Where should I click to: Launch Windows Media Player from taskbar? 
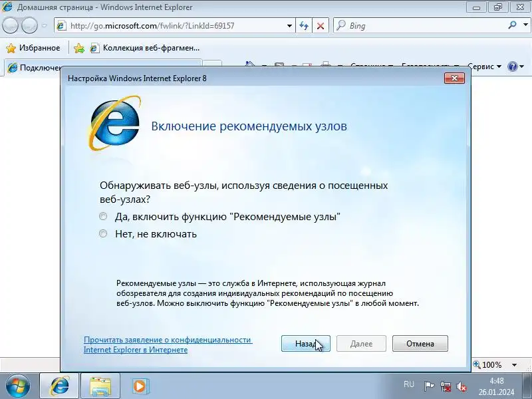[140, 386]
